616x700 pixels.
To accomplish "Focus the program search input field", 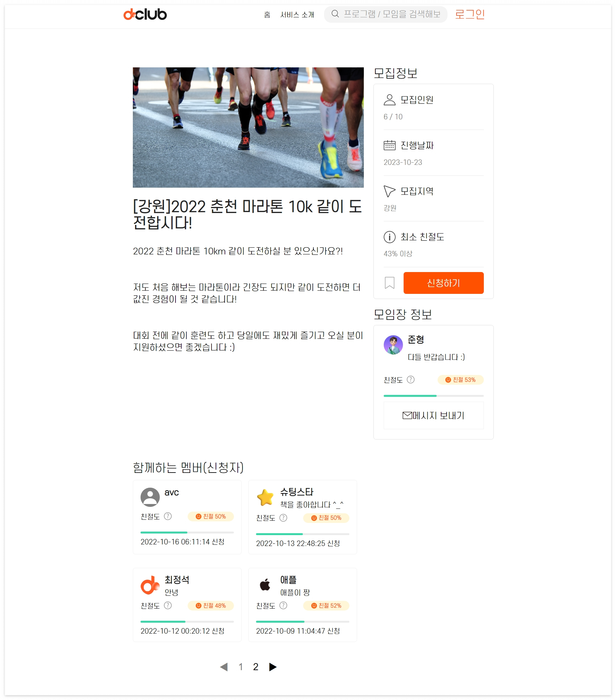I will (391, 14).
